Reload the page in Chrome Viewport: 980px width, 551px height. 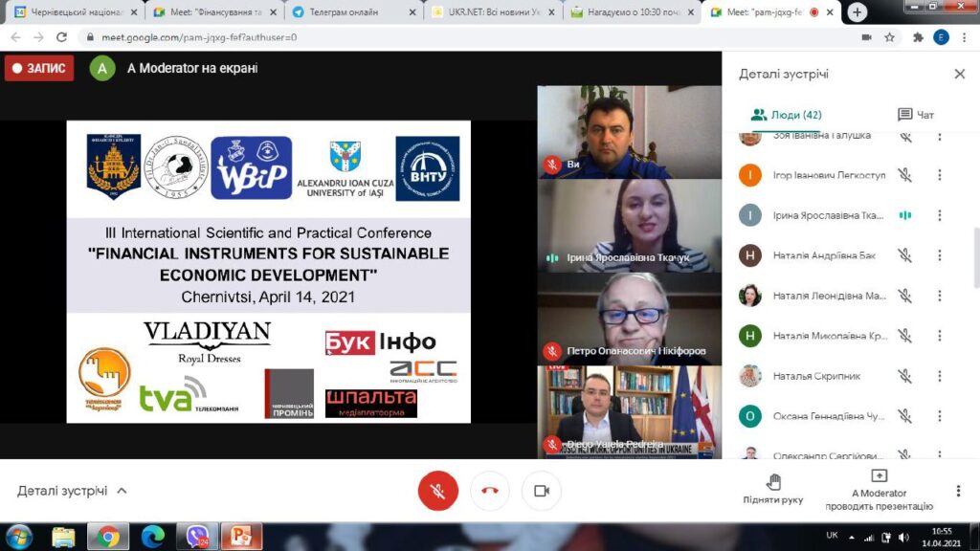point(62,37)
